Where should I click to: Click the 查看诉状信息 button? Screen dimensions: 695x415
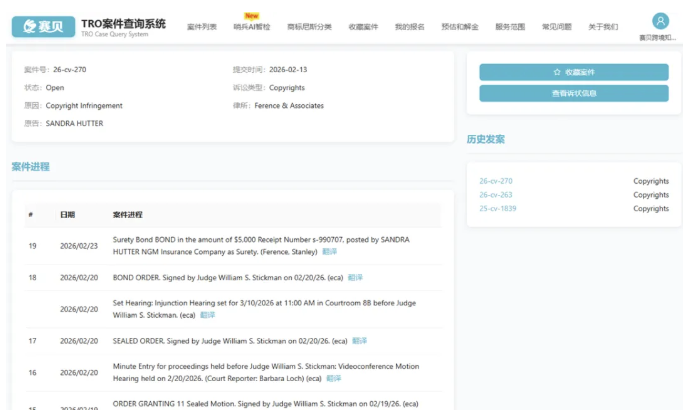tap(573, 93)
